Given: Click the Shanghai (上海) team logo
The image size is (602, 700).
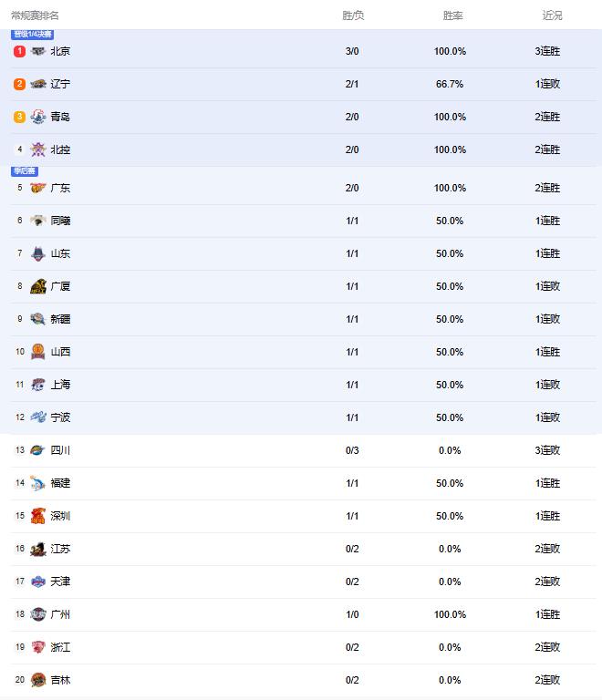Looking at the screenshot, I should [x=37, y=385].
